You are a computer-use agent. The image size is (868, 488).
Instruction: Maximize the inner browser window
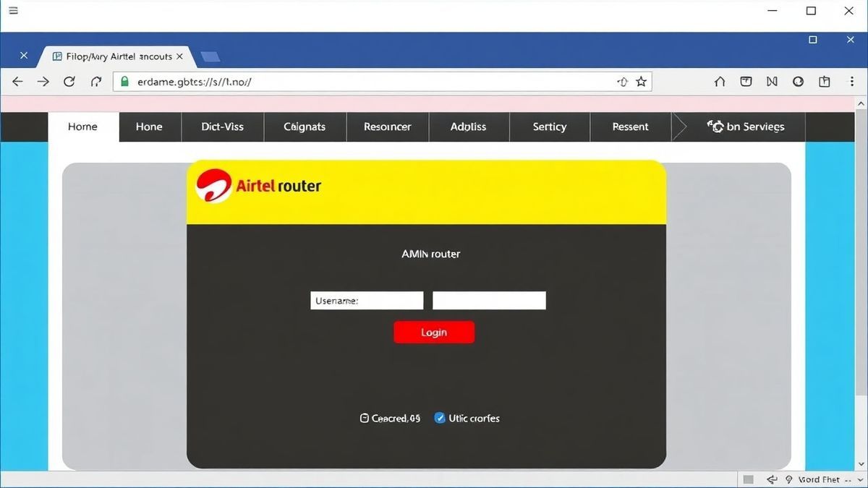click(813, 40)
